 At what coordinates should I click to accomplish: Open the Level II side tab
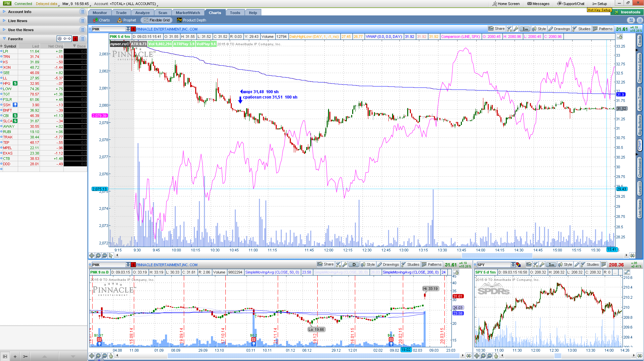pyautogui.click(x=640, y=188)
